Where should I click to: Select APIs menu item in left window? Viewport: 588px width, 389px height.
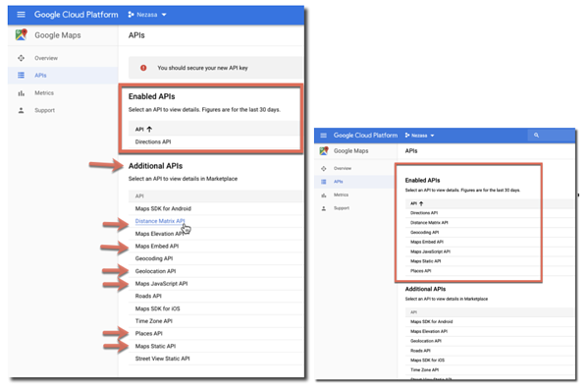click(40, 76)
